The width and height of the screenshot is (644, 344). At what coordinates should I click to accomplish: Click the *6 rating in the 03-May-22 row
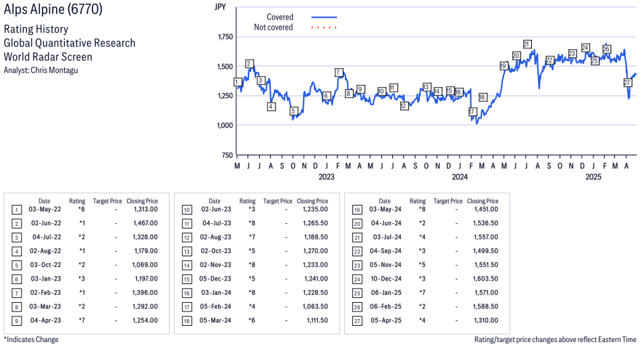(81, 209)
